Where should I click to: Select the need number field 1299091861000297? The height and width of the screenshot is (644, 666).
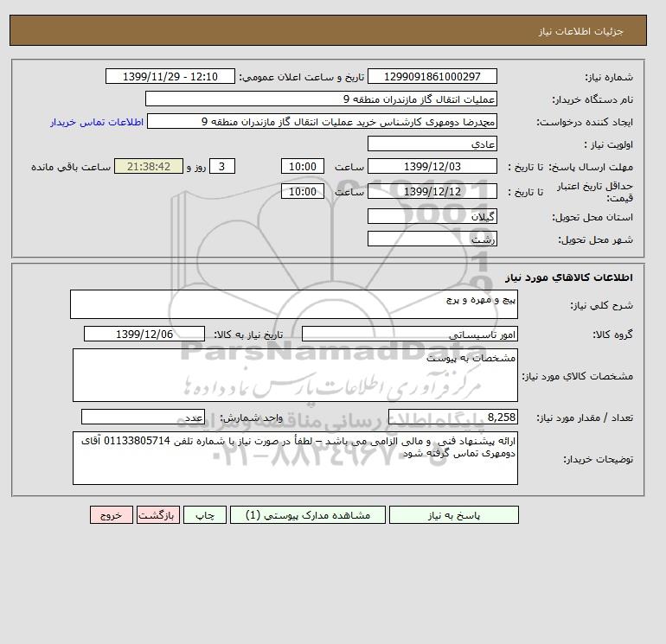point(432,76)
